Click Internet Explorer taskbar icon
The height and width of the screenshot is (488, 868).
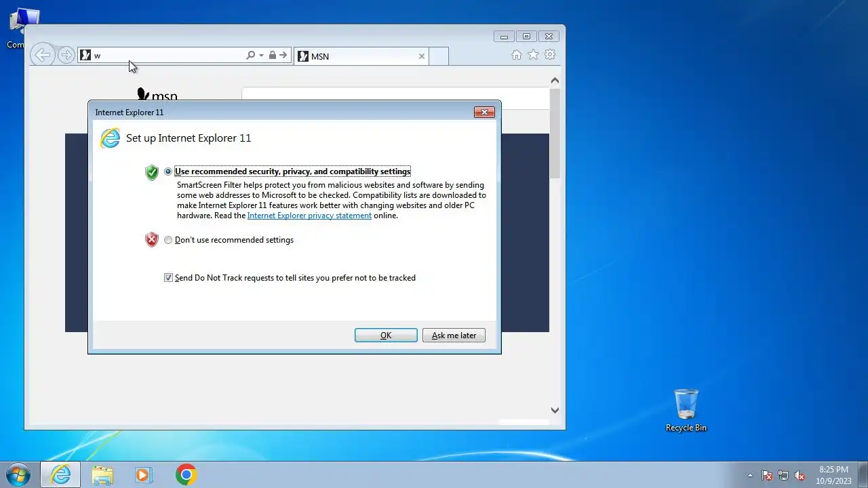click(x=60, y=474)
